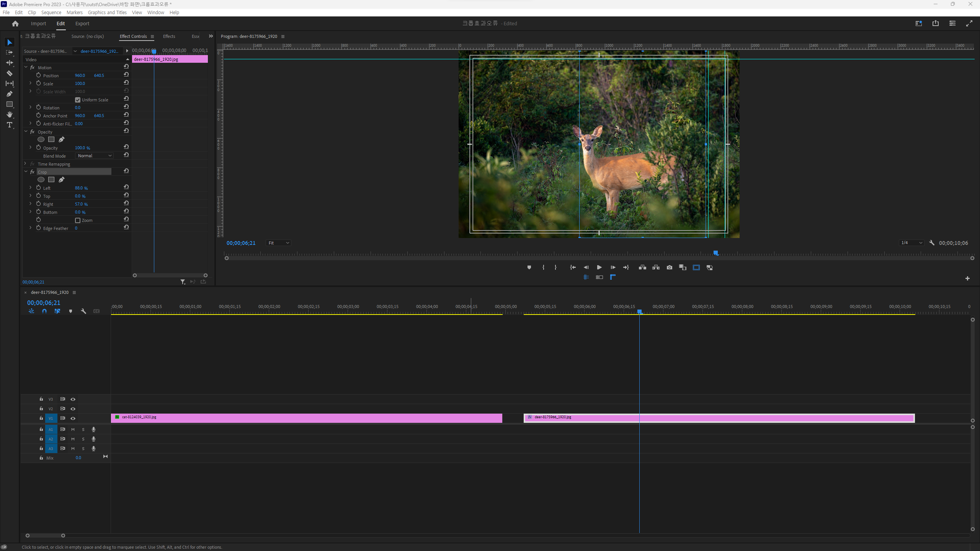Collapse the Crop effect section

[x=26, y=172]
